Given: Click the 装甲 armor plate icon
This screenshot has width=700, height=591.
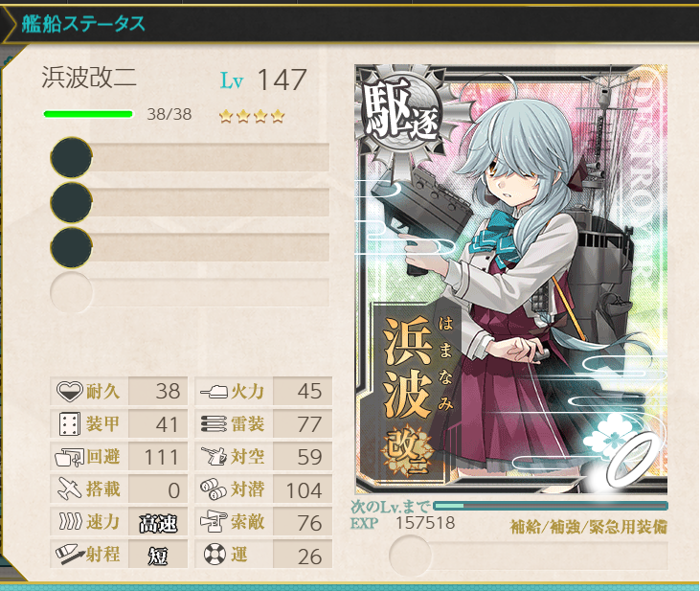Looking at the screenshot, I should 70,423.
